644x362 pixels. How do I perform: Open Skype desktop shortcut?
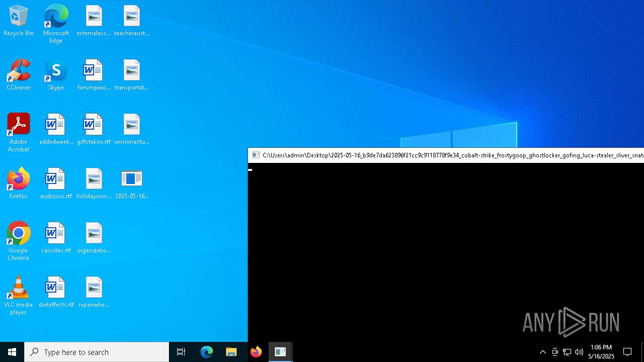56,75
